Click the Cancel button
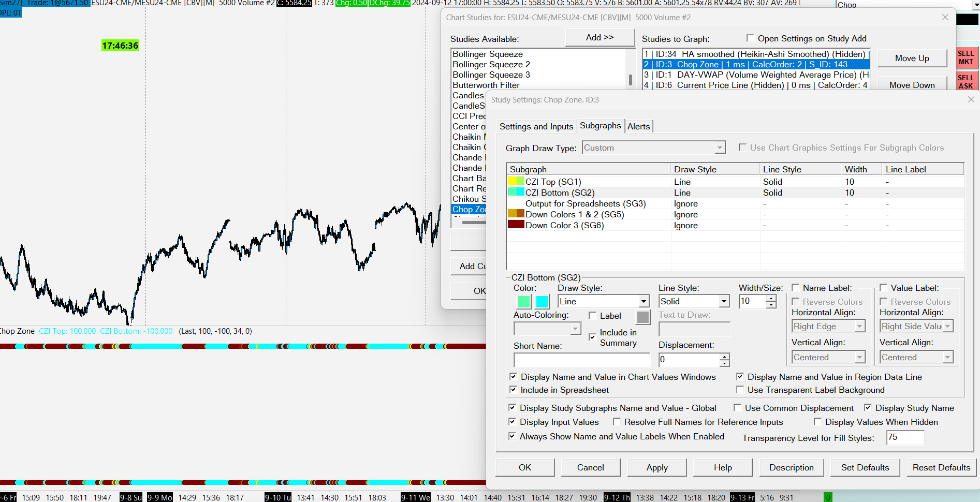This screenshot has height=502, width=980. [x=591, y=467]
